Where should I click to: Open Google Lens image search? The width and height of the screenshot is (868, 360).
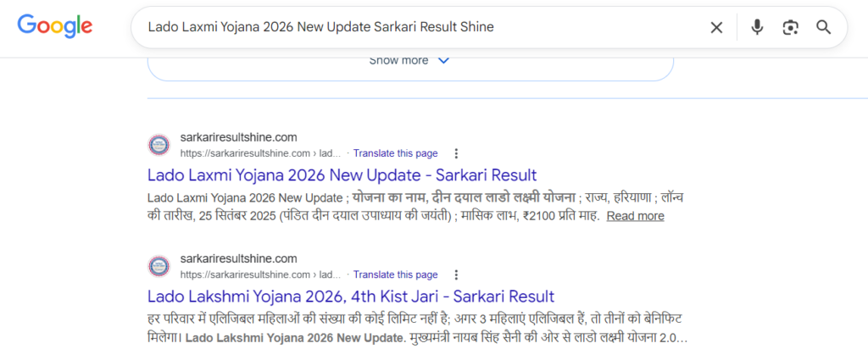click(x=790, y=27)
